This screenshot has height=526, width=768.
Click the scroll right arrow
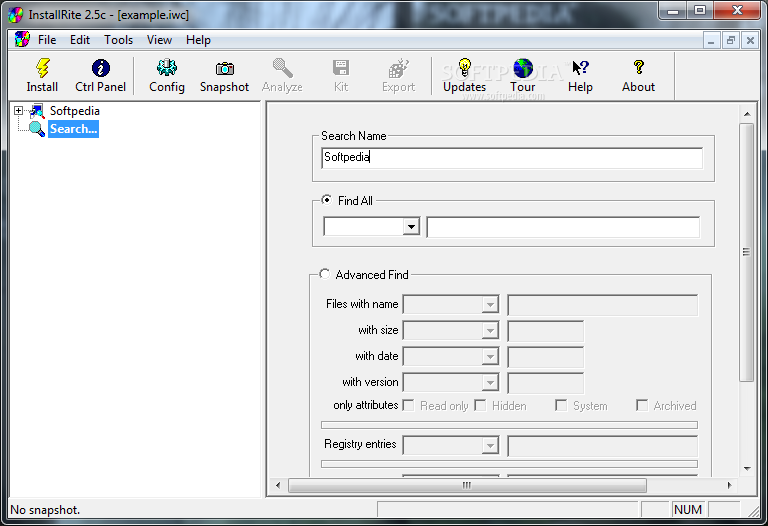point(729,485)
